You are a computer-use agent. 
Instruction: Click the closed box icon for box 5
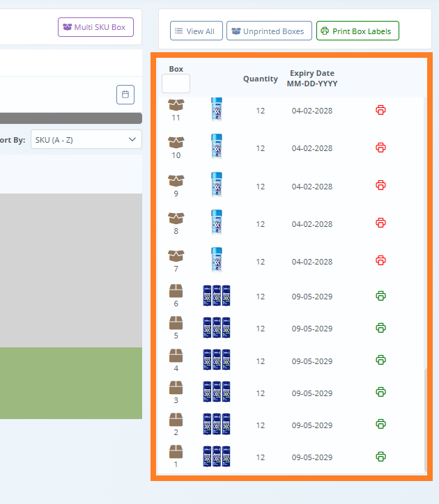point(176,323)
